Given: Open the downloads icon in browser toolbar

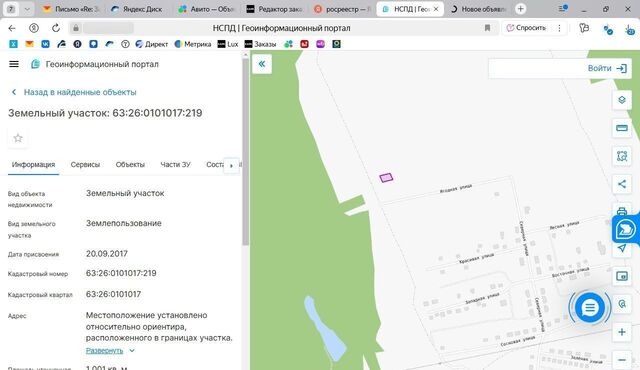Looking at the screenshot, I should 630,29.
